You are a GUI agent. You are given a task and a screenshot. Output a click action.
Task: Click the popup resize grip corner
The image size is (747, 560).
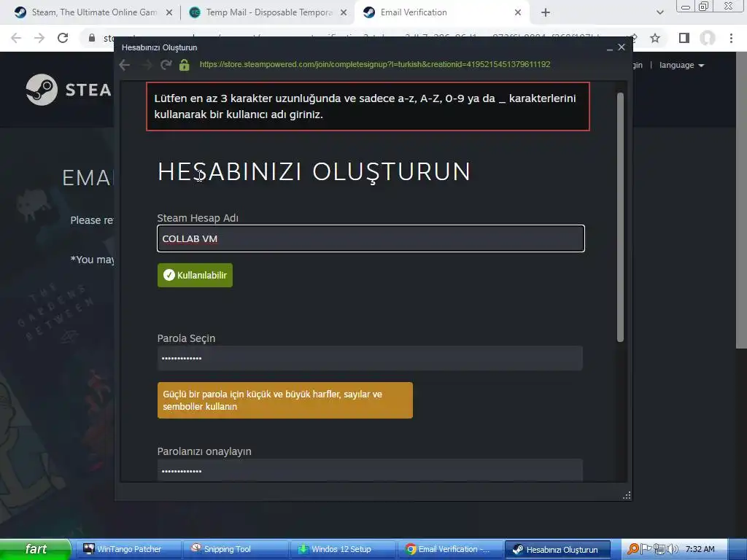(627, 495)
